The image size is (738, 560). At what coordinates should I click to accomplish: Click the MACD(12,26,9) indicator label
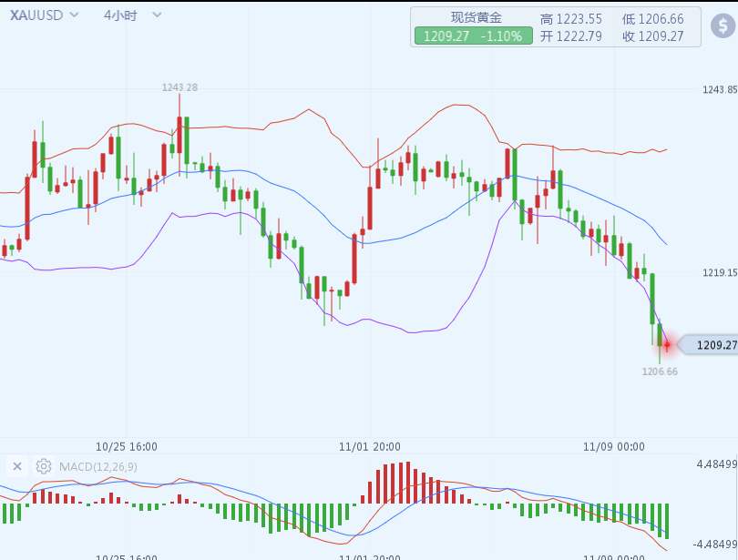98,467
